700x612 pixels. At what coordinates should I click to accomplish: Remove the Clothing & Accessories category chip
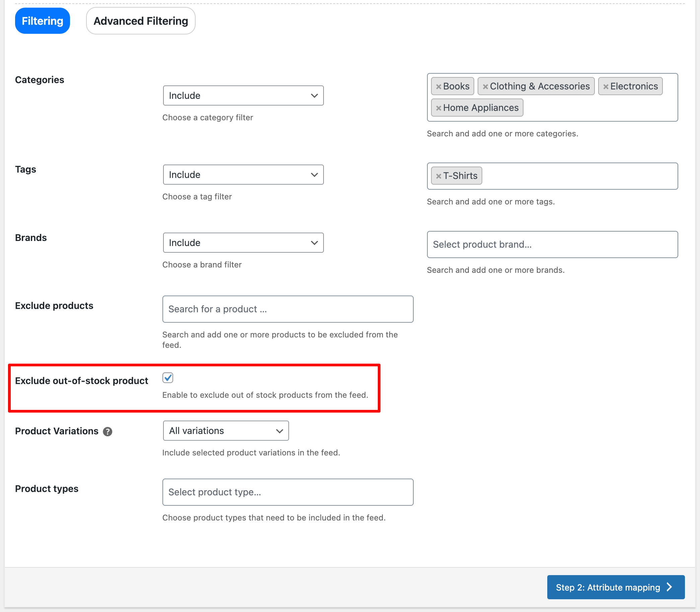coord(486,86)
